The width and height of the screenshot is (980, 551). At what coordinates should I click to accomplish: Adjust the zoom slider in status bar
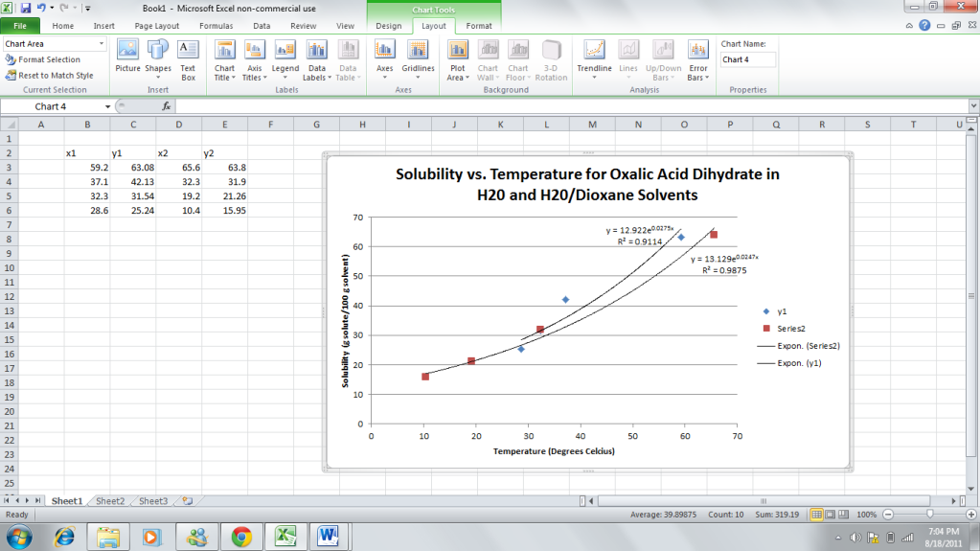[929, 515]
